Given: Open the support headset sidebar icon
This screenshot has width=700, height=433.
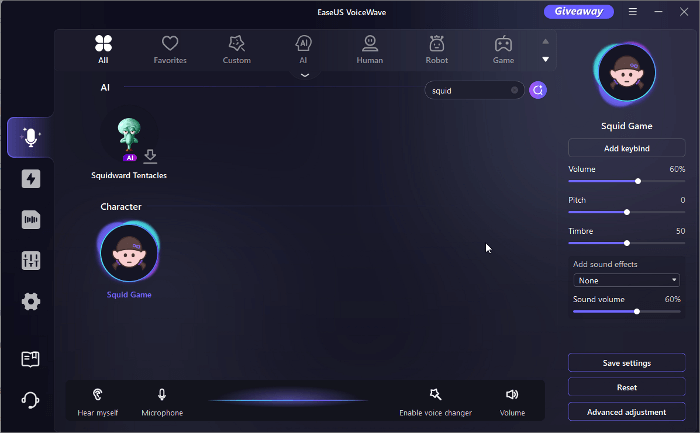Looking at the screenshot, I should tap(30, 400).
